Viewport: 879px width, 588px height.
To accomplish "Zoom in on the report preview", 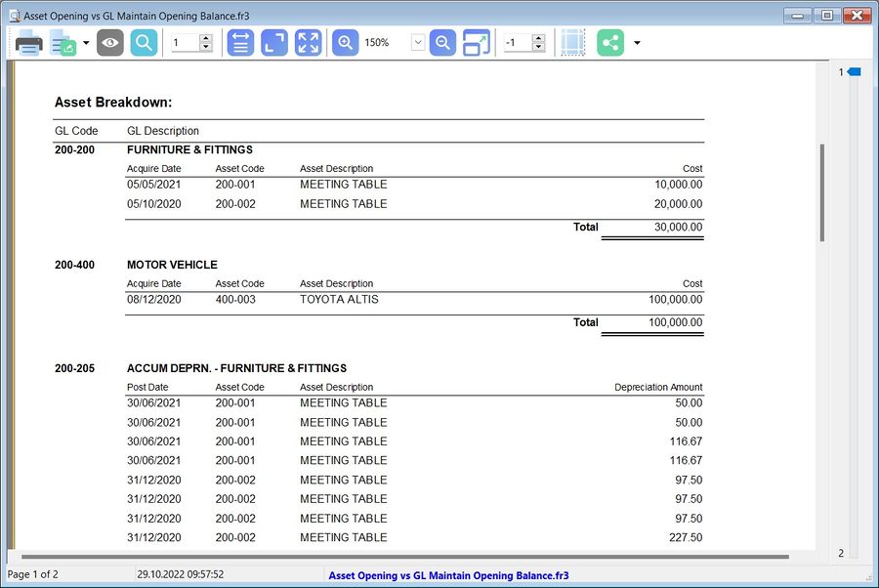I will coord(344,42).
